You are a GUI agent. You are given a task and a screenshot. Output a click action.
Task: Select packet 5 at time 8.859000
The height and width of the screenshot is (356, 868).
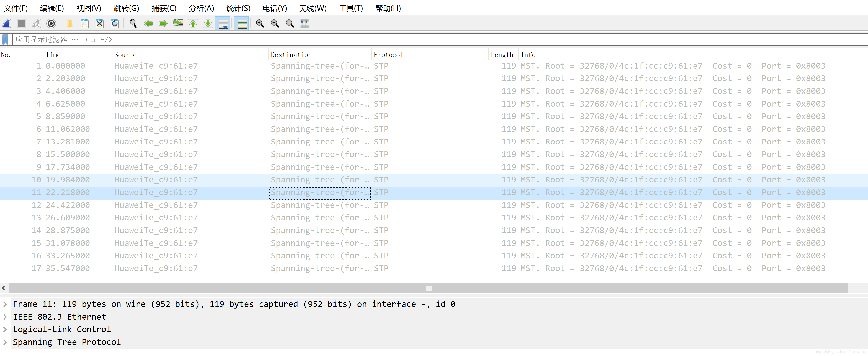tap(434, 117)
